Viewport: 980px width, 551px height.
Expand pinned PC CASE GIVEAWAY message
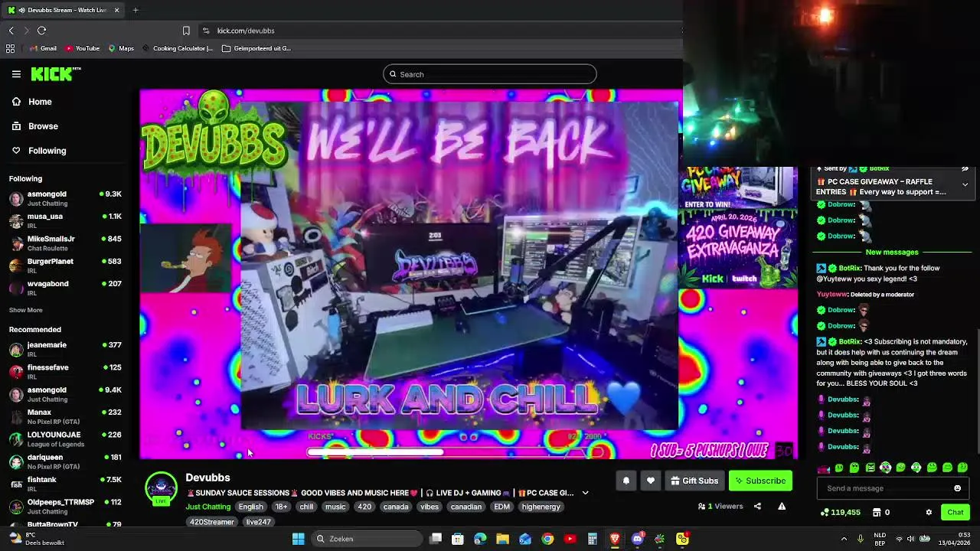click(965, 184)
